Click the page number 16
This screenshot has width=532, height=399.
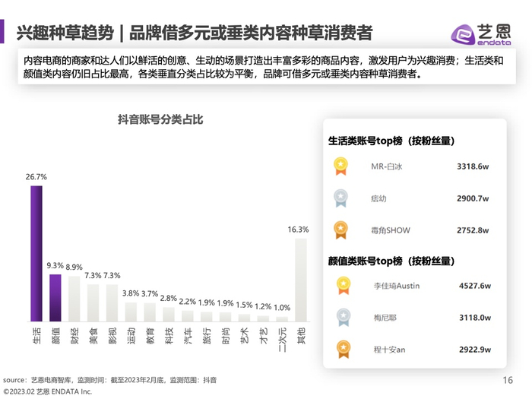coord(508,380)
